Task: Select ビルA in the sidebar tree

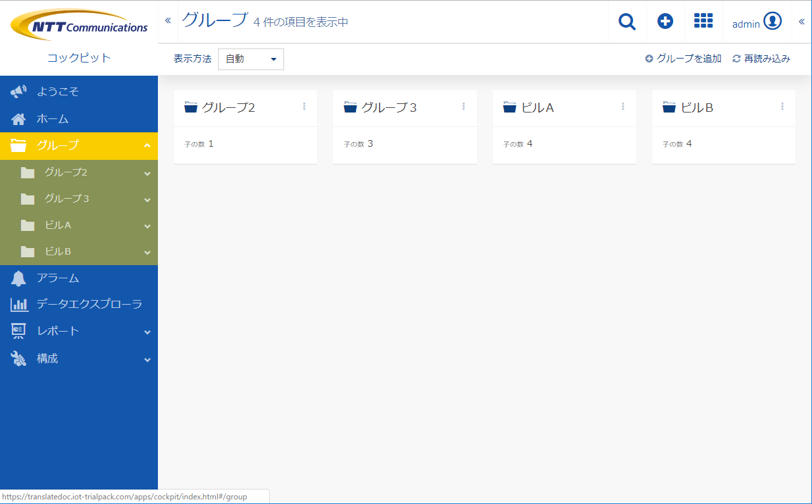Action: (x=79, y=225)
